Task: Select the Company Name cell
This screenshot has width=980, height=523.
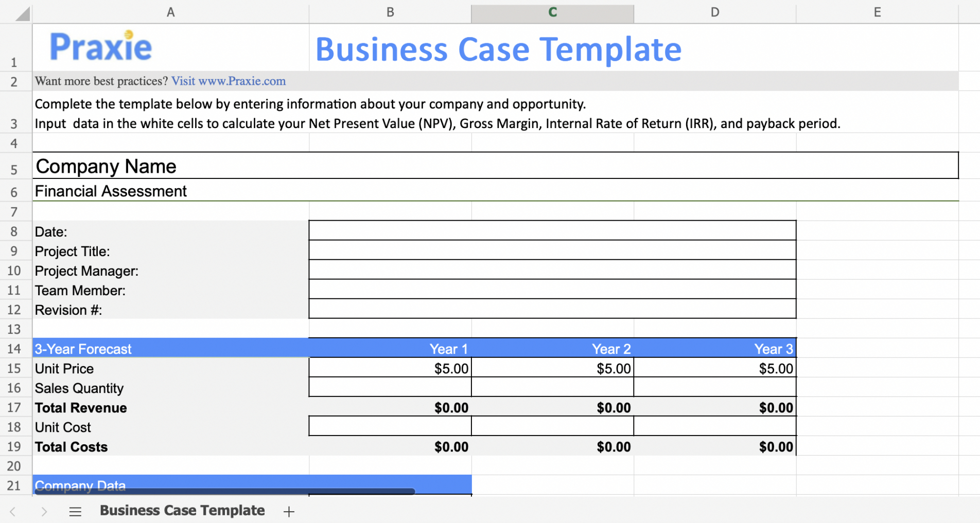Action: [x=495, y=166]
